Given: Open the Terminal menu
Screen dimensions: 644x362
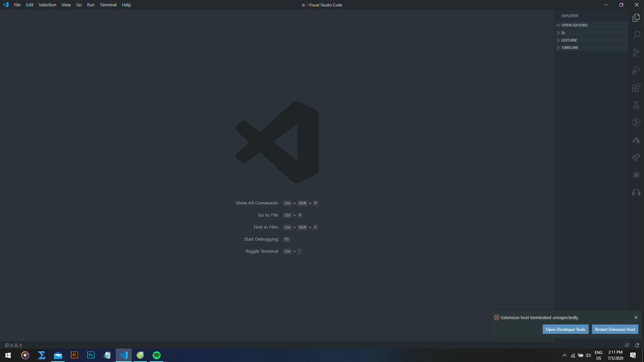Looking at the screenshot, I should tap(108, 5).
